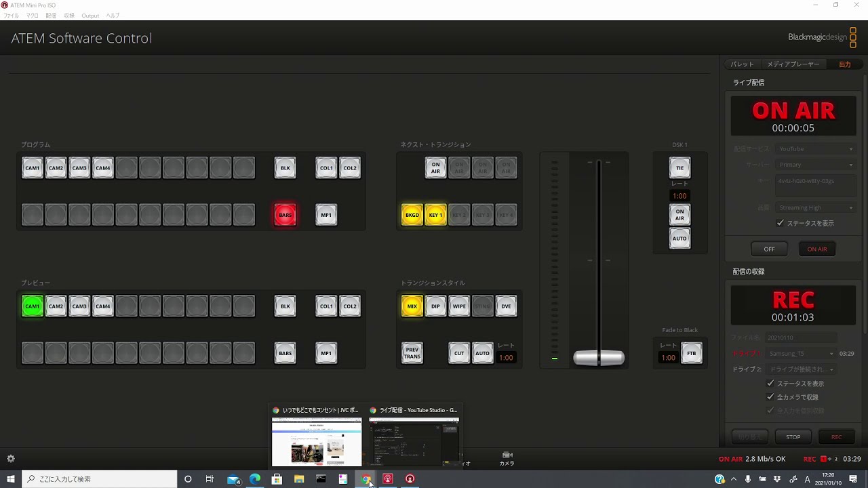Select the DVE transition style
Screen dimensions: 868x488
(x=506, y=306)
